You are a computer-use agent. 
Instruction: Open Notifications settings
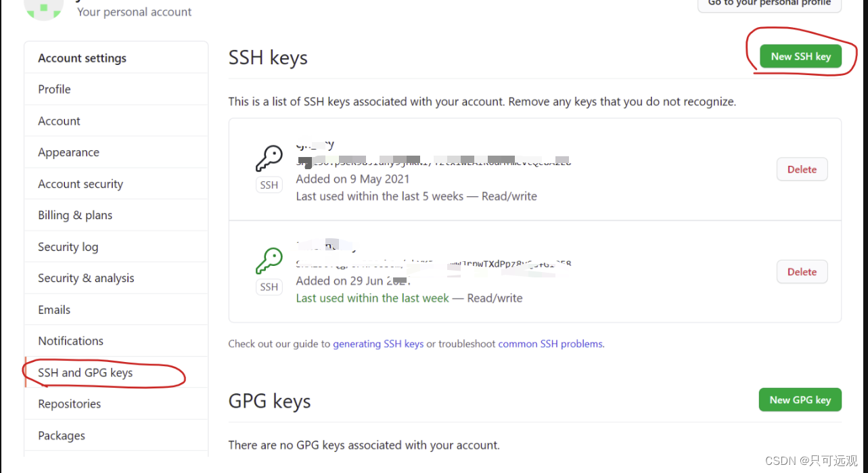click(70, 340)
